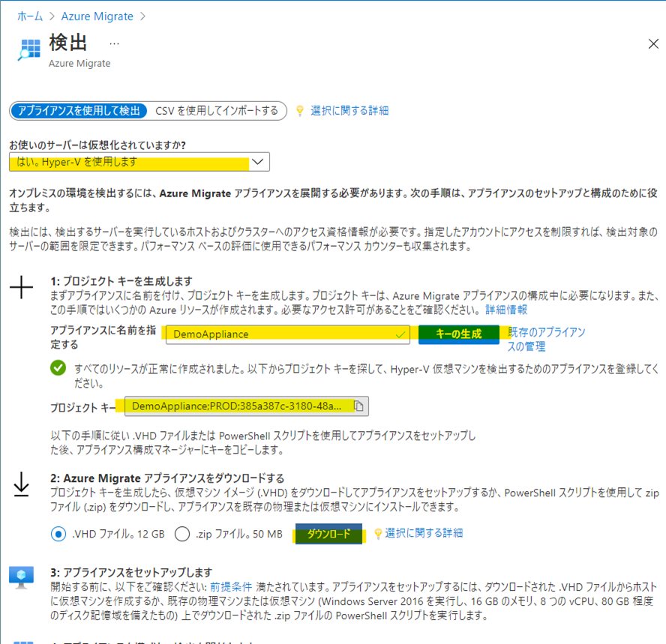This screenshot has height=644, width=666.
Task: Copy the project key with copy icon
Action: [x=359, y=406]
